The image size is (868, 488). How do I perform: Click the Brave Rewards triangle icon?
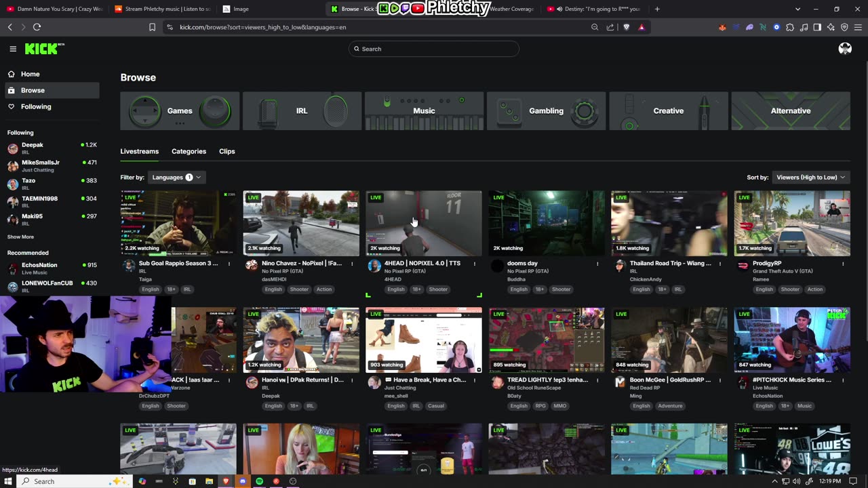point(641,27)
